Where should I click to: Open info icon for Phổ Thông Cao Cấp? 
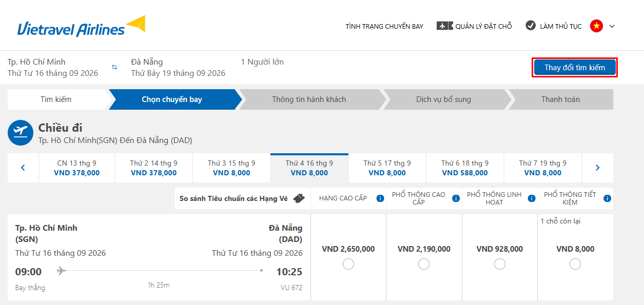pyautogui.click(x=456, y=198)
